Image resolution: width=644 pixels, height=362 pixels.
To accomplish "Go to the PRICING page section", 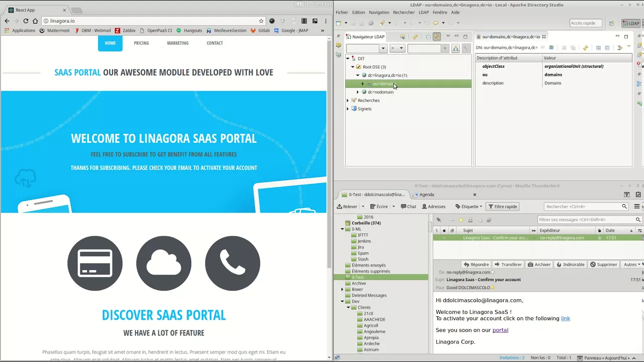I will tap(141, 43).
